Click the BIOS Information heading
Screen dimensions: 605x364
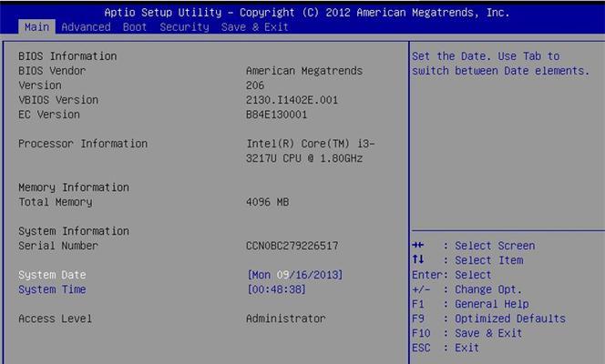click(x=67, y=56)
